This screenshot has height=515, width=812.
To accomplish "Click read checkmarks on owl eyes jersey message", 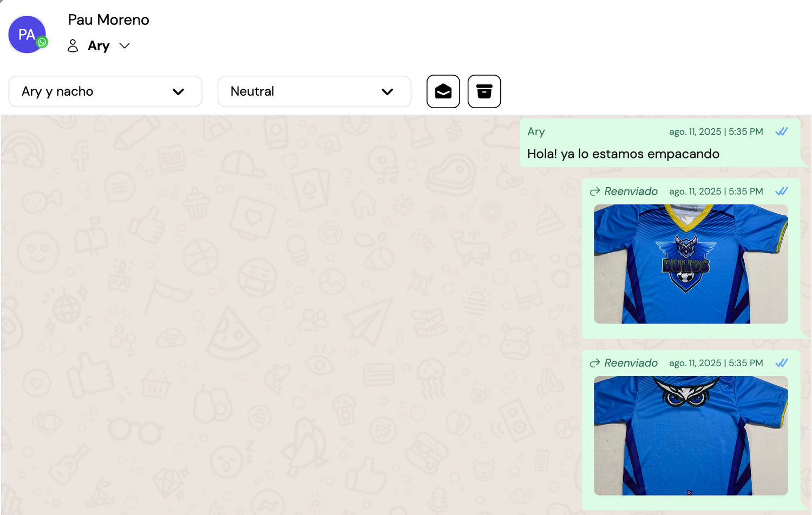I will (x=782, y=362).
